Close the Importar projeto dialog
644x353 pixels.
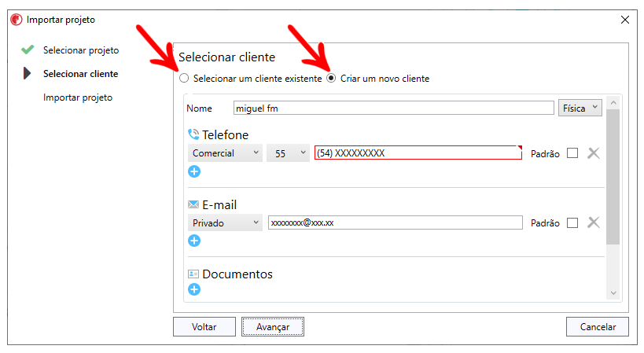tap(624, 20)
